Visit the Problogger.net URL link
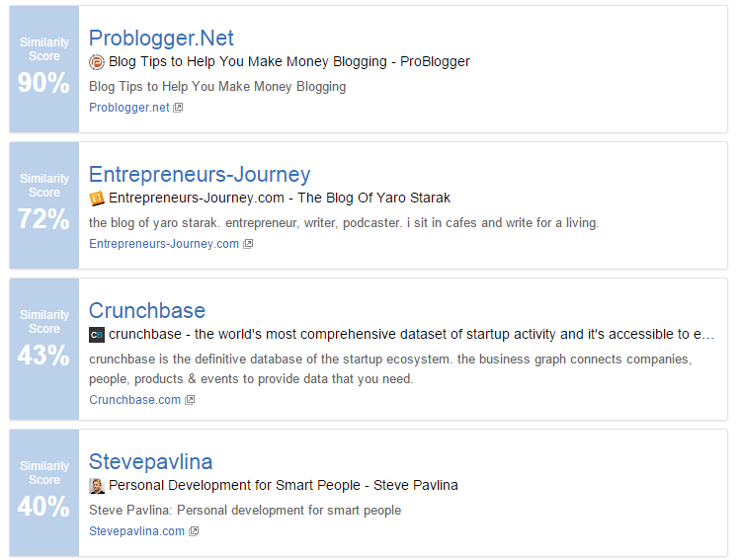Image resolution: width=738 pixels, height=560 pixels. tap(129, 108)
